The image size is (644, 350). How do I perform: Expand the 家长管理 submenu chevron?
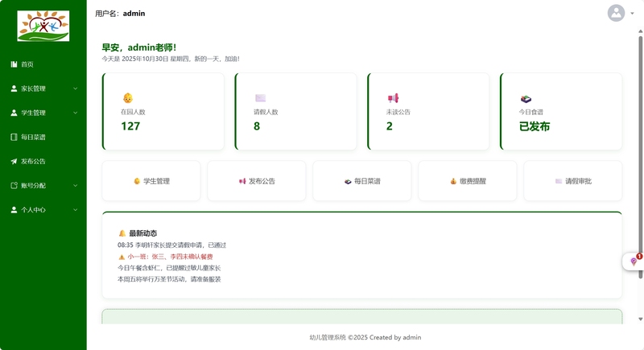click(75, 89)
